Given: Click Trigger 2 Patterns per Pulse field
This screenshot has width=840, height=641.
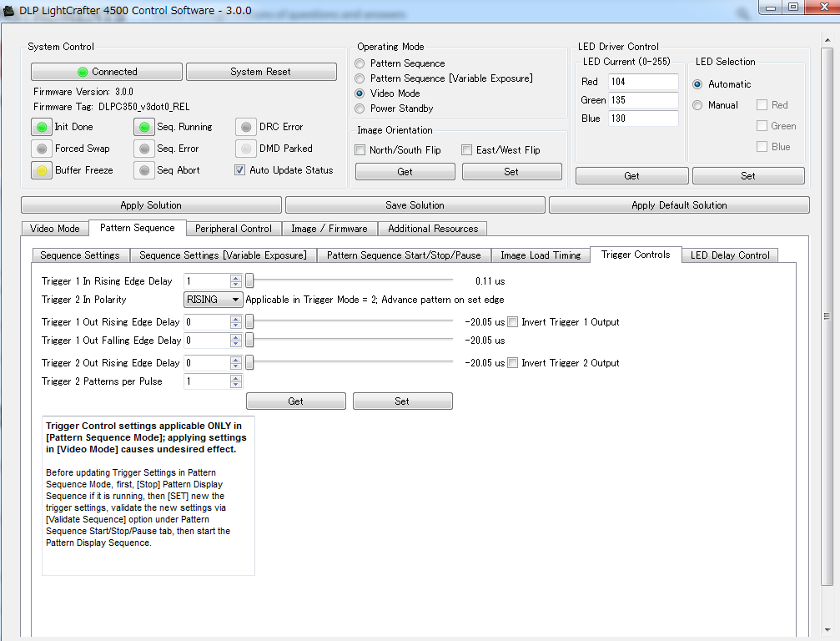Looking at the screenshot, I should click(x=208, y=381).
